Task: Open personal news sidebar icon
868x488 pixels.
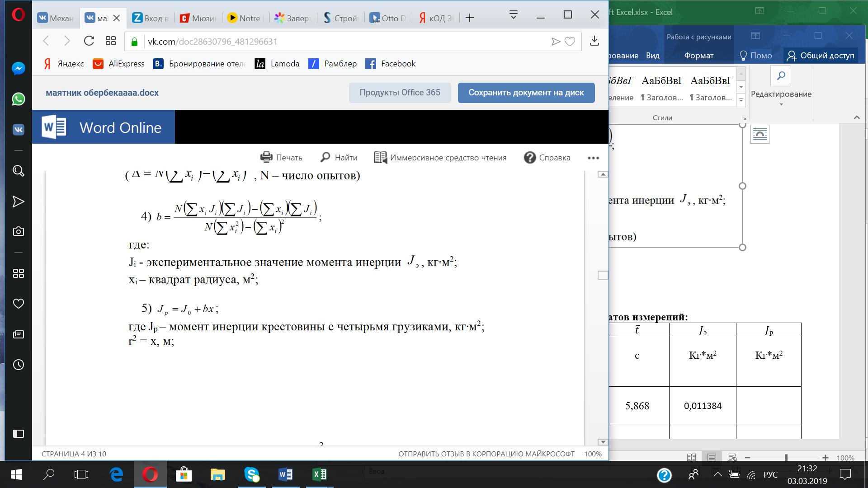Action: [x=19, y=334]
